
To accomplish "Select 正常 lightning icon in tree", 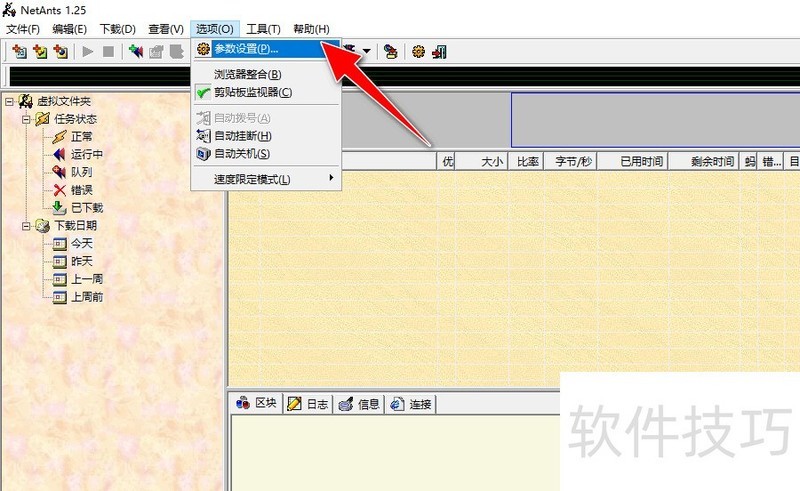I will pyautogui.click(x=60, y=137).
